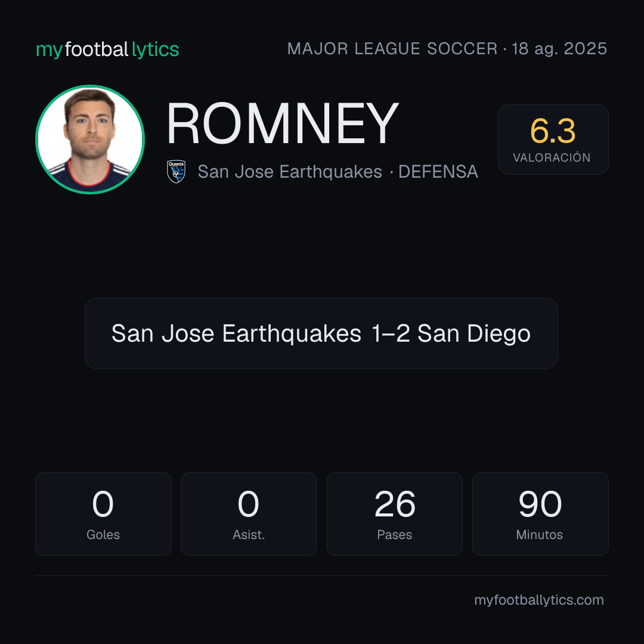Click the 18 ag. 2025 match date

click(559, 49)
